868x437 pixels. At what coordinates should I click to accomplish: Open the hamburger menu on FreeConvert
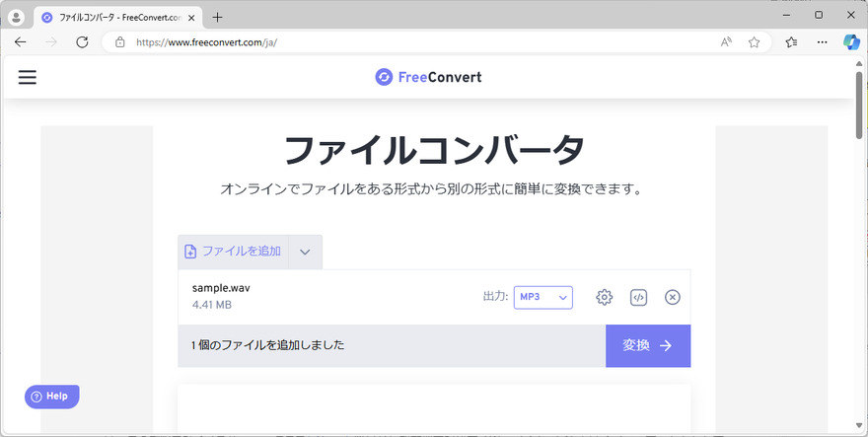pyautogui.click(x=28, y=77)
